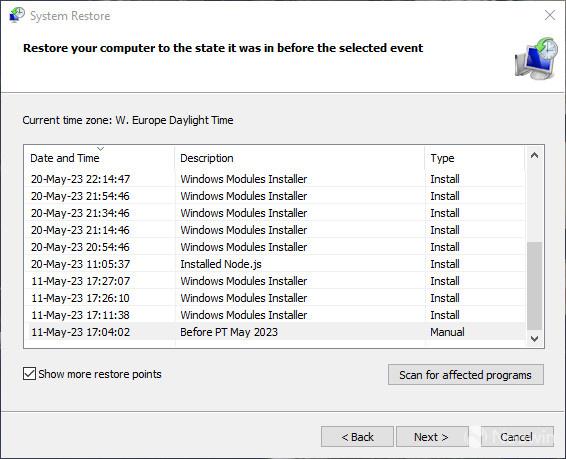The image size is (566, 459).
Task: Click Install type in 21:34:46 row
Action: click(445, 213)
